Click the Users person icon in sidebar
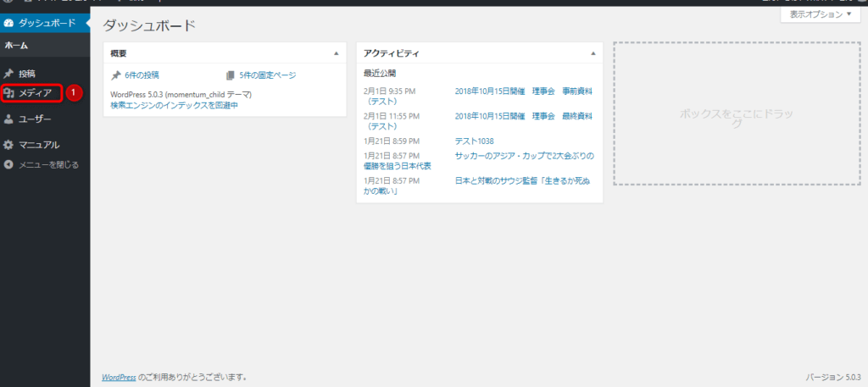The width and height of the screenshot is (868, 387). 8,119
